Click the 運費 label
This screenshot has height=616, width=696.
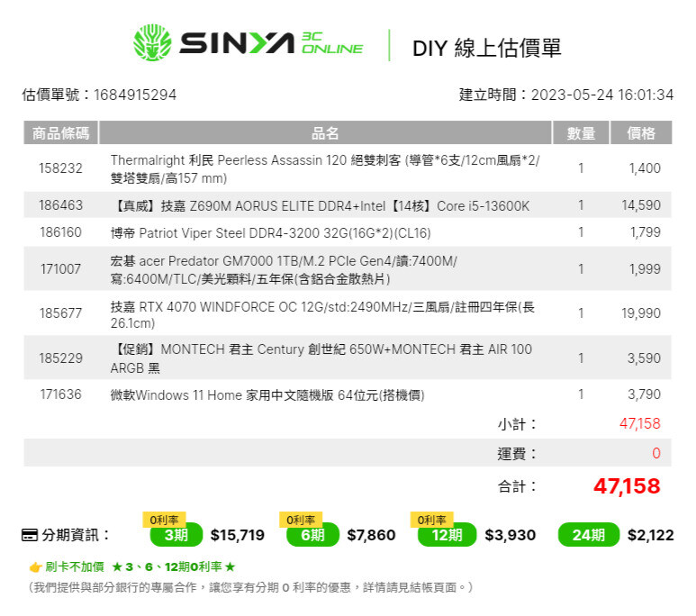pyautogui.click(x=517, y=454)
